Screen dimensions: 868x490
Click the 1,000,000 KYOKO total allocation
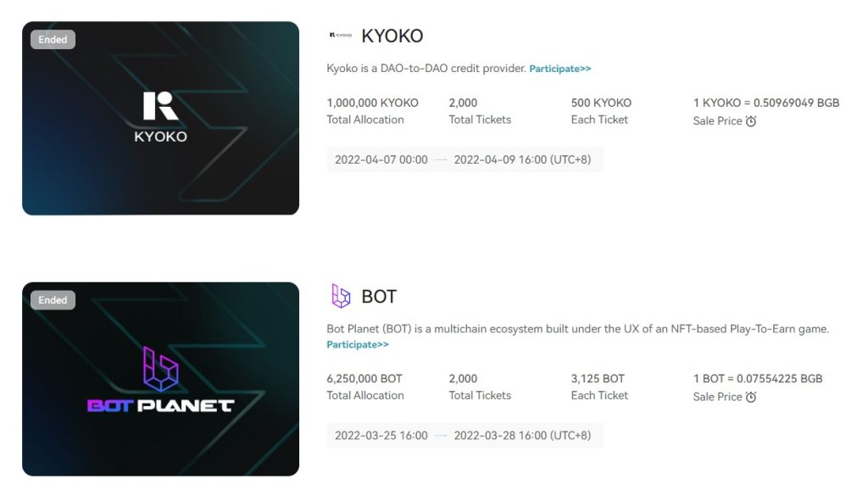pyautogui.click(x=372, y=103)
